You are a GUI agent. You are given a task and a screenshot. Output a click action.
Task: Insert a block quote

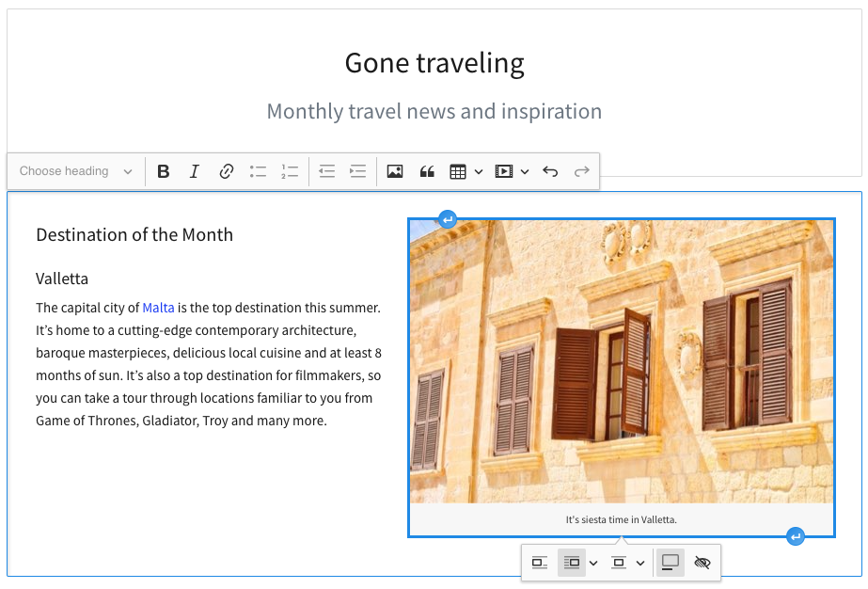tap(427, 171)
